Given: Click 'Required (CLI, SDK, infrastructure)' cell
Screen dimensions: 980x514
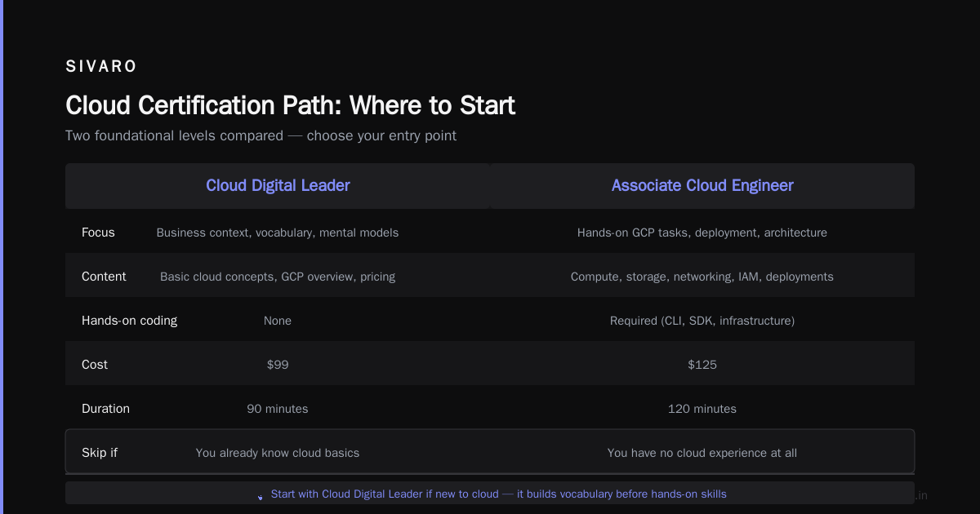Looking at the screenshot, I should [x=702, y=321].
